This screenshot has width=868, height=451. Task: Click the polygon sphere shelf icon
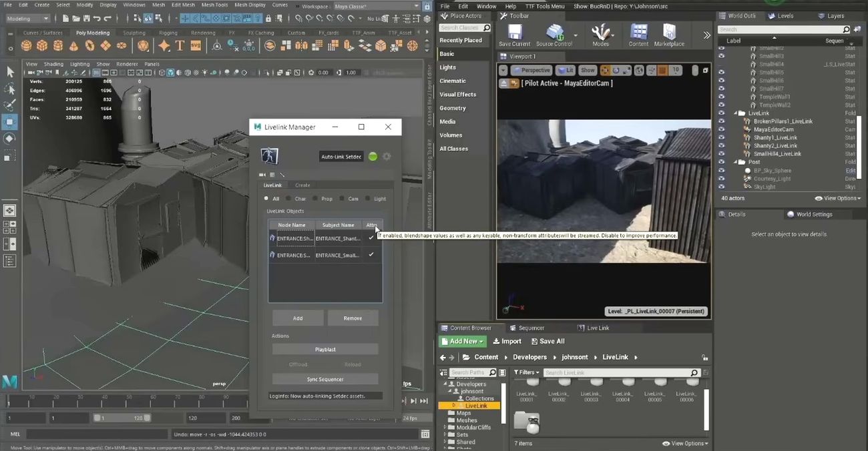26,45
